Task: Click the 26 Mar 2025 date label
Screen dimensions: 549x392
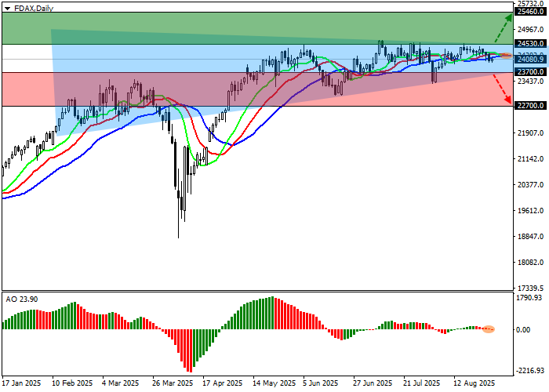Action: tap(173, 383)
